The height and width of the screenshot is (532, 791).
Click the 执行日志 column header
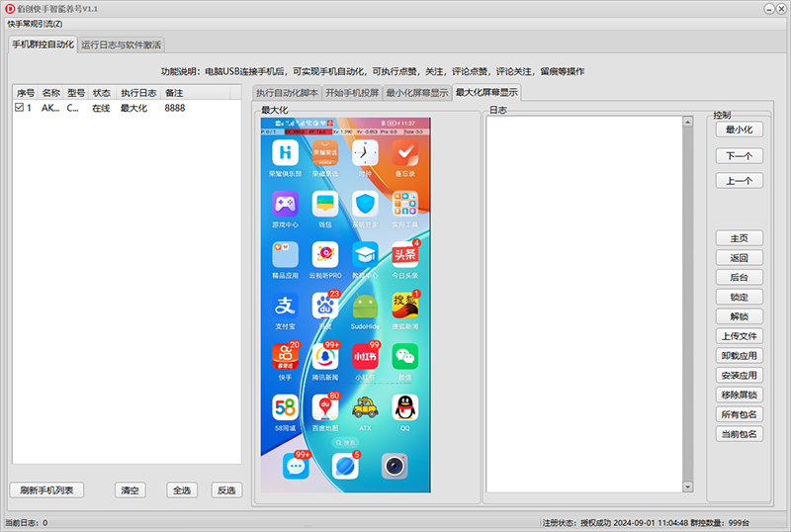138,93
